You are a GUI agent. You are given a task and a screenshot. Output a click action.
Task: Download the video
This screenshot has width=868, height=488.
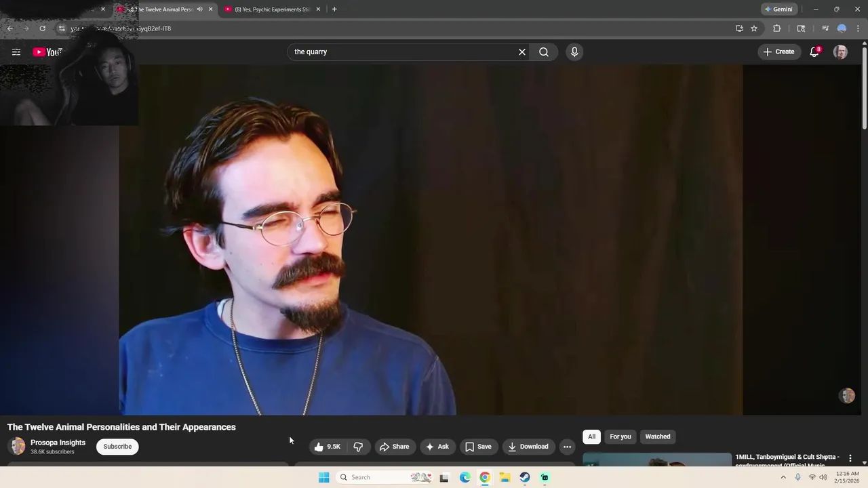click(x=528, y=447)
